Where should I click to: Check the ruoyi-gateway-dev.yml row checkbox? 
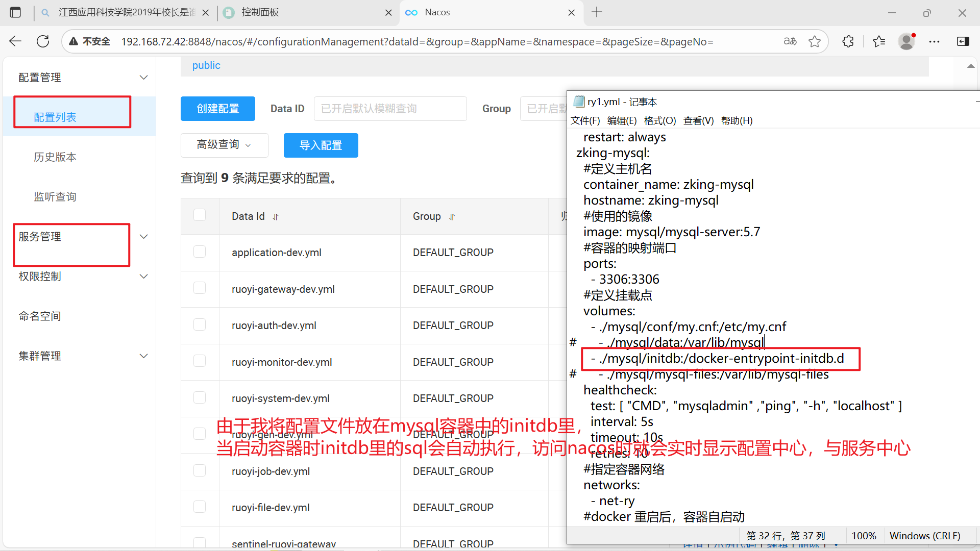point(200,288)
